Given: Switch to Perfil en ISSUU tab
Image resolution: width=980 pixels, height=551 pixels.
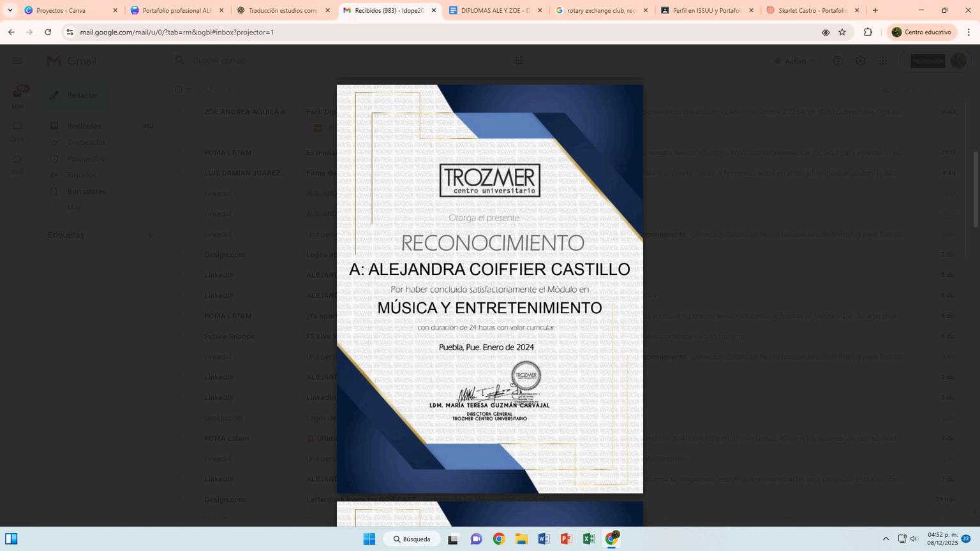Looking at the screenshot, I should click(x=708, y=10).
